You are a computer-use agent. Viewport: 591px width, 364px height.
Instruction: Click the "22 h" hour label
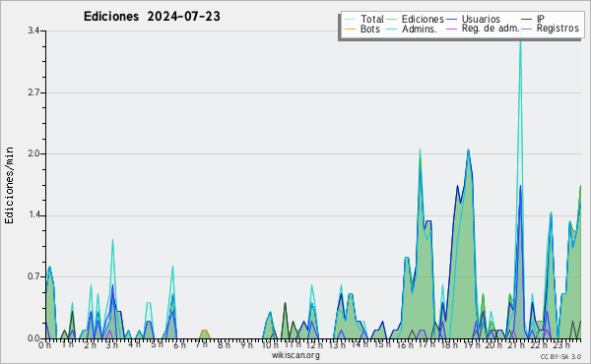[x=538, y=344]
